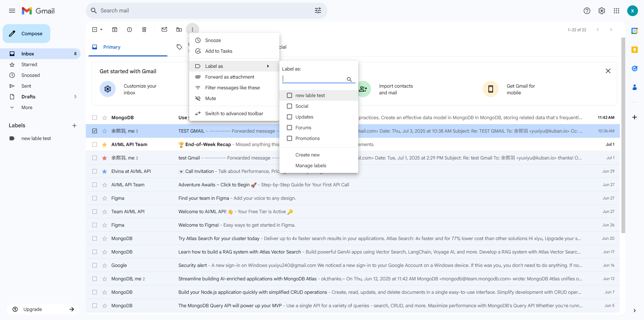This screenshot has height=320, width=644.
Task: Click the Delete trash icon
Action: click(144, 30)
